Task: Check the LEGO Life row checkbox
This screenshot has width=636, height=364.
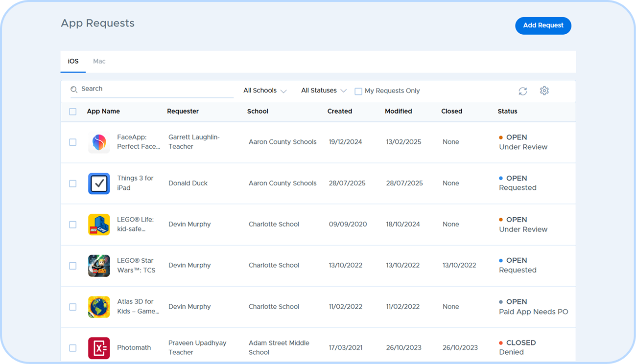Action: coord(73,225)
